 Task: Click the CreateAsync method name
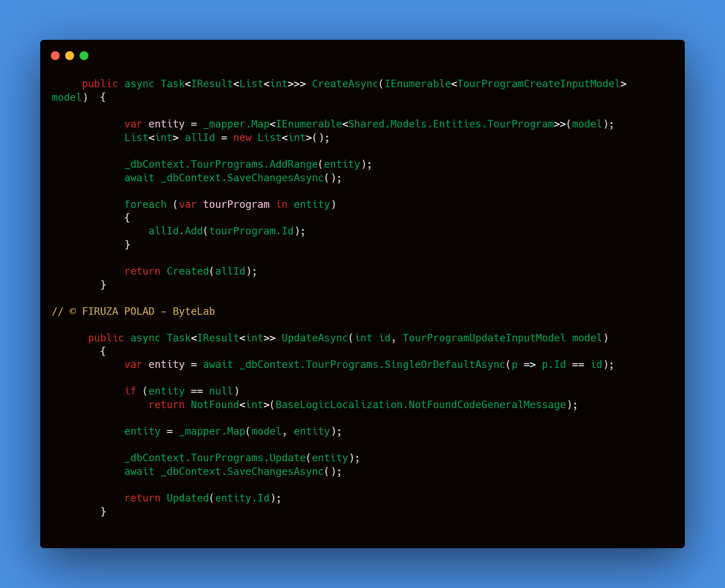[345, 84]
